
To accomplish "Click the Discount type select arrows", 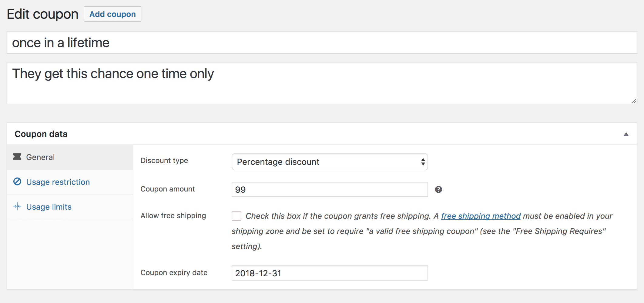I will [423, 162].
